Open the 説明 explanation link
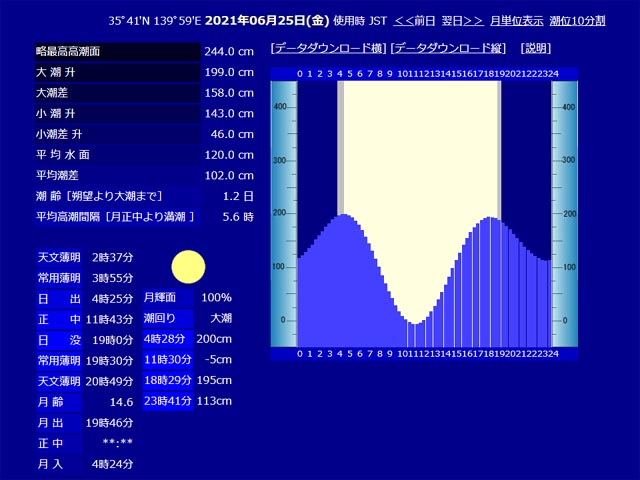This screenshot has width=640, height=480. (536, 49)
